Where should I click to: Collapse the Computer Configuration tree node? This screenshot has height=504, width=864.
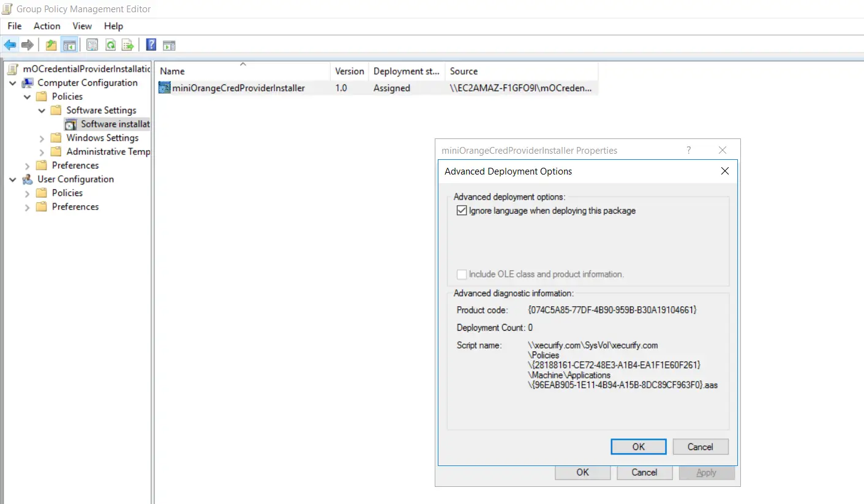click(x=13, y=83)
